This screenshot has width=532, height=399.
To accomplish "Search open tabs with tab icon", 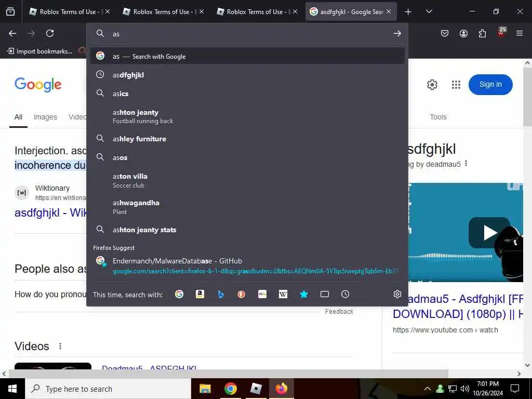I will click(x=324, y=294).
